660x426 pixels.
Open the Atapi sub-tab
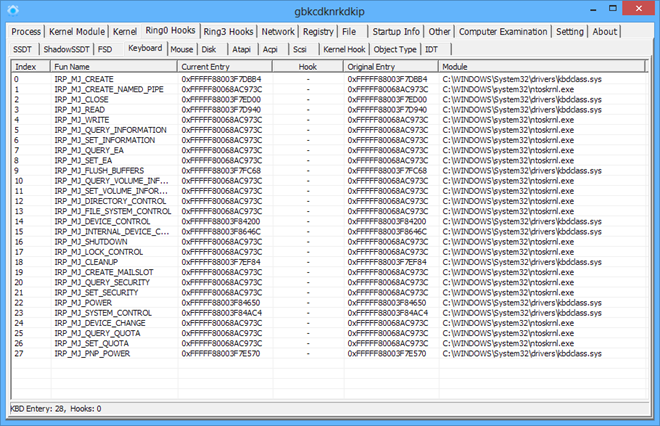coord(242,50)
